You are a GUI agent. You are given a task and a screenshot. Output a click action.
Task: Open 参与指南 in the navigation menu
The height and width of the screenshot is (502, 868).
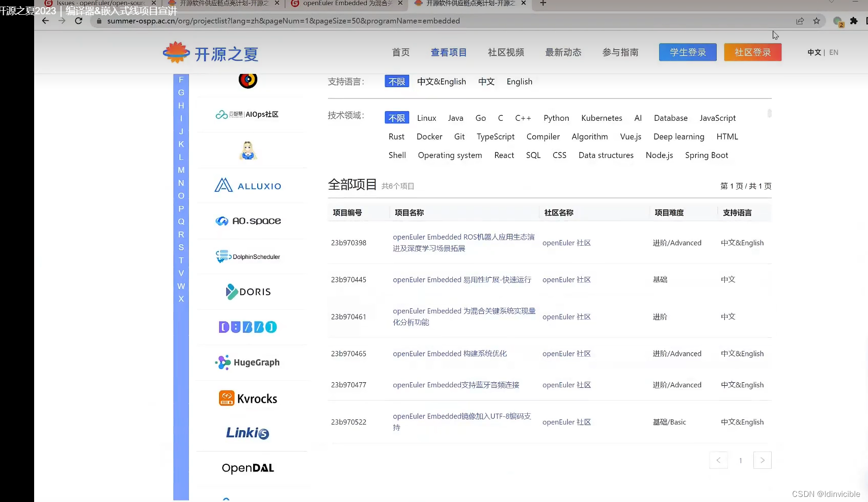[620, 52]
